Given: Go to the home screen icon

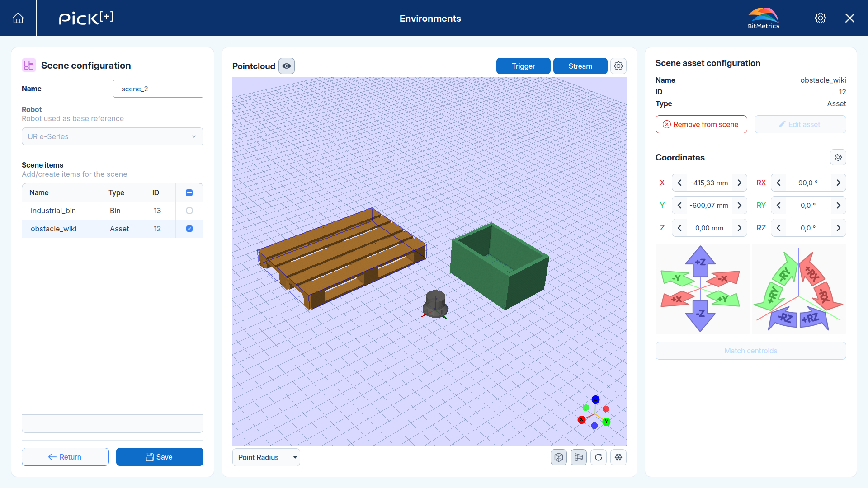Looking at the screenshot, I should click(x=18, y=18).
